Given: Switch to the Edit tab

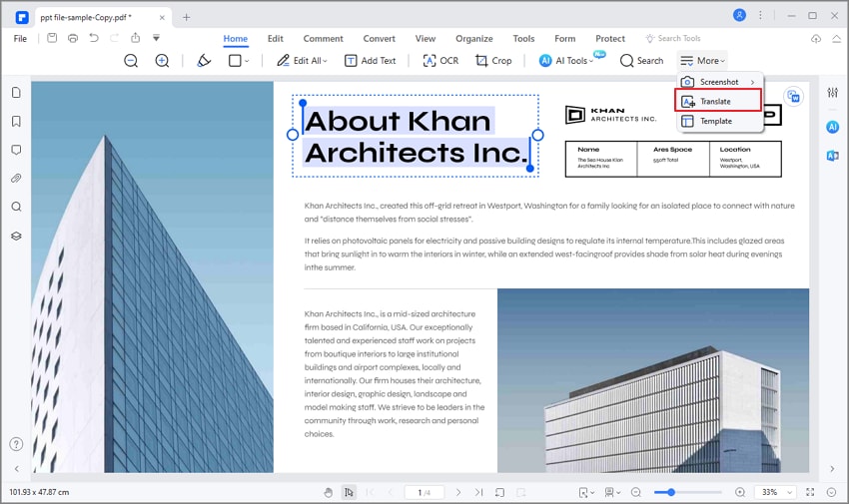Looking at the screenshot, I should pos(275,38).
